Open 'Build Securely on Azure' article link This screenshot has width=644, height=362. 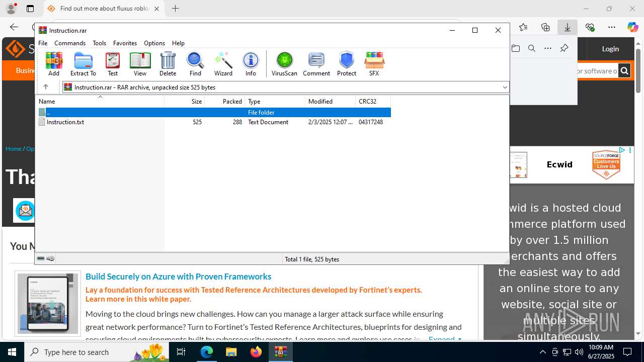coord(178,277)
